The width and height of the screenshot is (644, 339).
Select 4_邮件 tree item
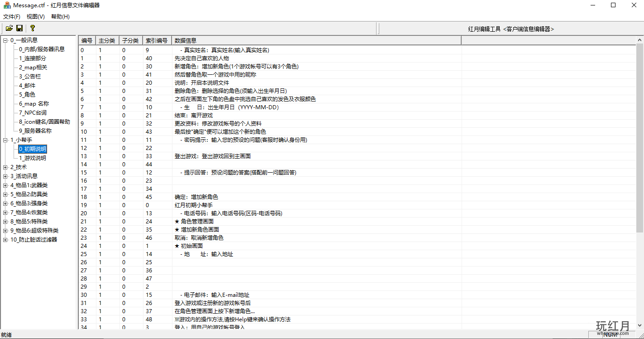[27, 86]
